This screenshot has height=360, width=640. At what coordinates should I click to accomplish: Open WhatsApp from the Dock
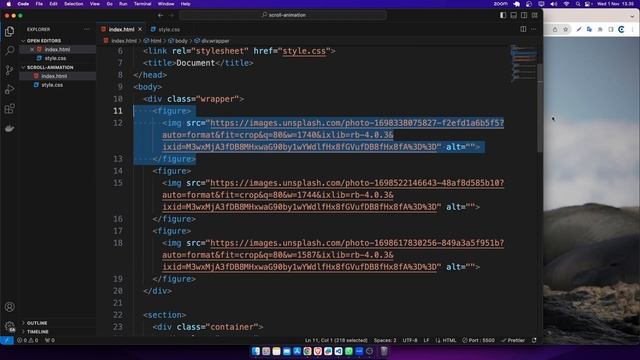point(349,351)
